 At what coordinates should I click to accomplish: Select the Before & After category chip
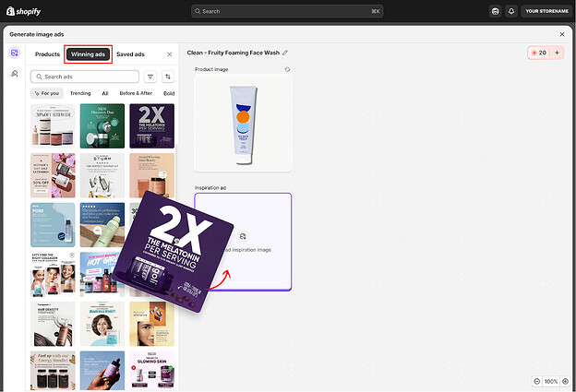[x=136, y=93]
